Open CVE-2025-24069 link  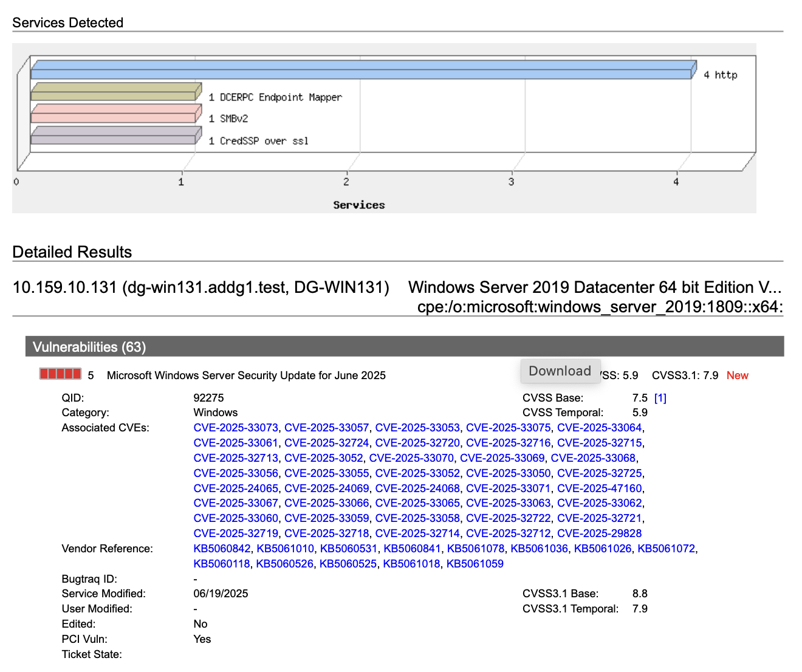tap(327, 489)
